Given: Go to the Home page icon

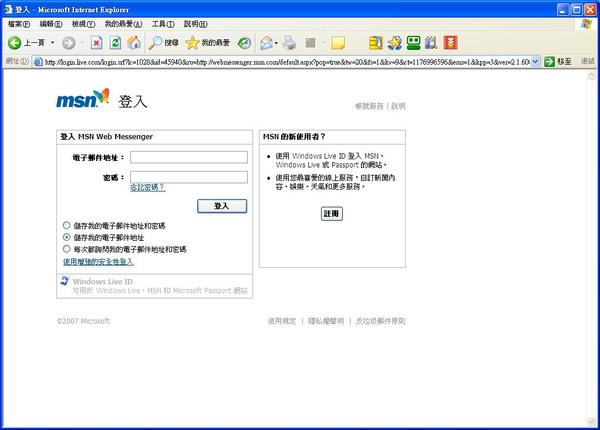Looking at the screenshot, I should coord(134,43).
